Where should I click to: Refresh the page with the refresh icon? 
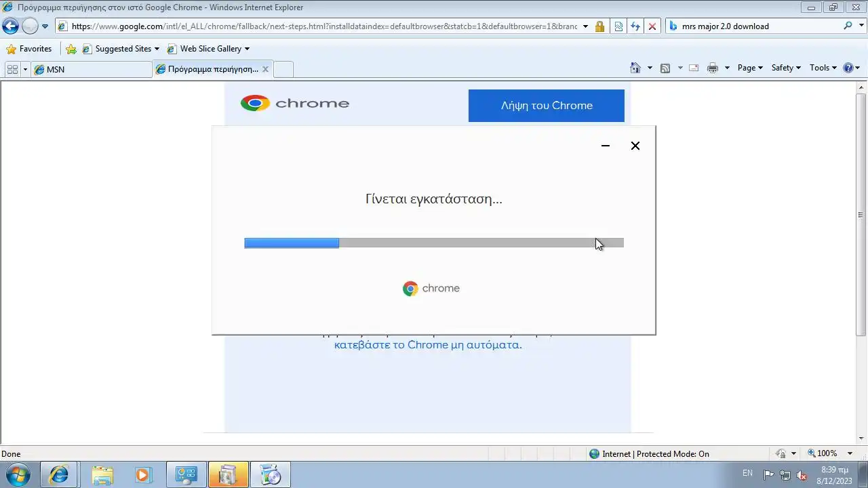click(635, 26)
